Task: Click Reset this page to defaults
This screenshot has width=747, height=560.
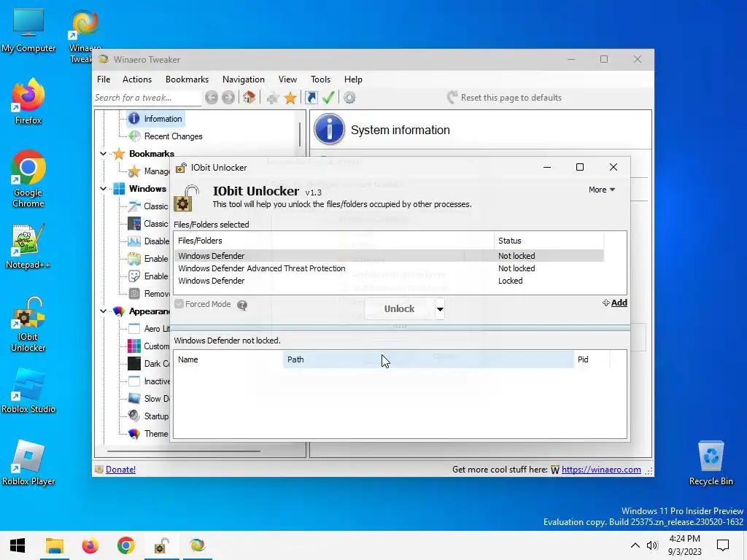Action: pyautogui.click(x=505, y=98)
